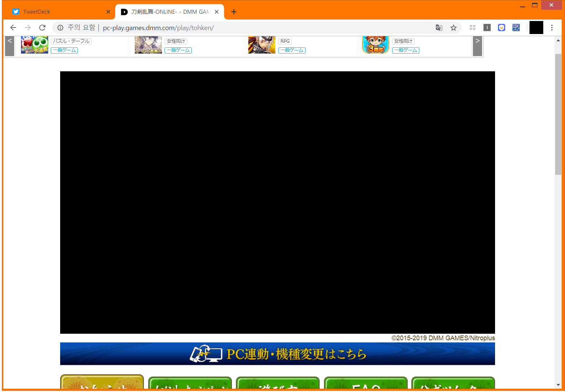Click the FAQ green button
Viewport: 565px width, 392px height.
(x=366, y=384)
